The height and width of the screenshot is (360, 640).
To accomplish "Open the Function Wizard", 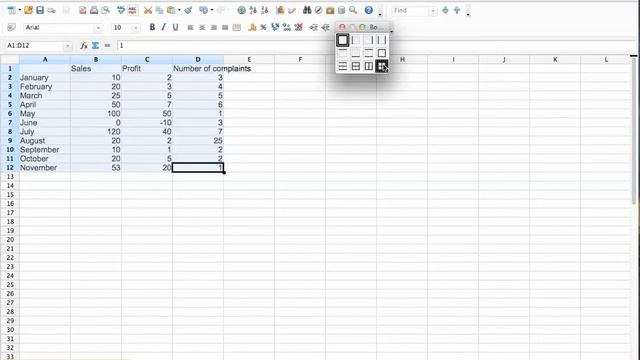I will (x=84, y=45).
